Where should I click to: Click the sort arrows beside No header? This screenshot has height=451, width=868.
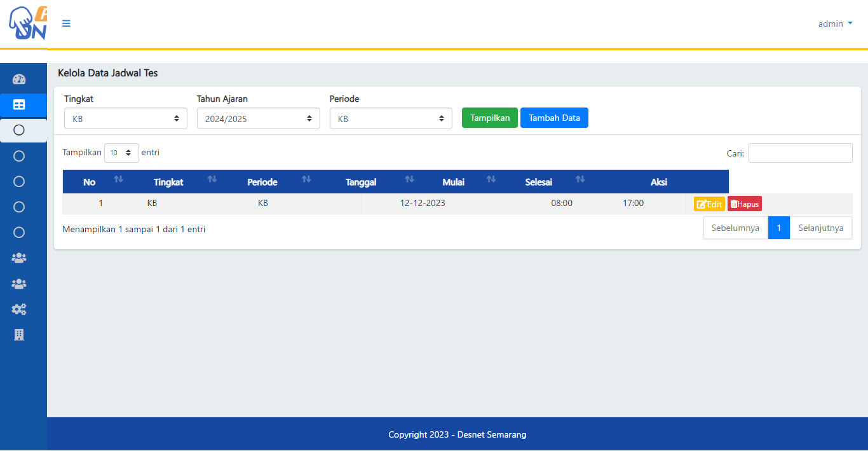118,180
